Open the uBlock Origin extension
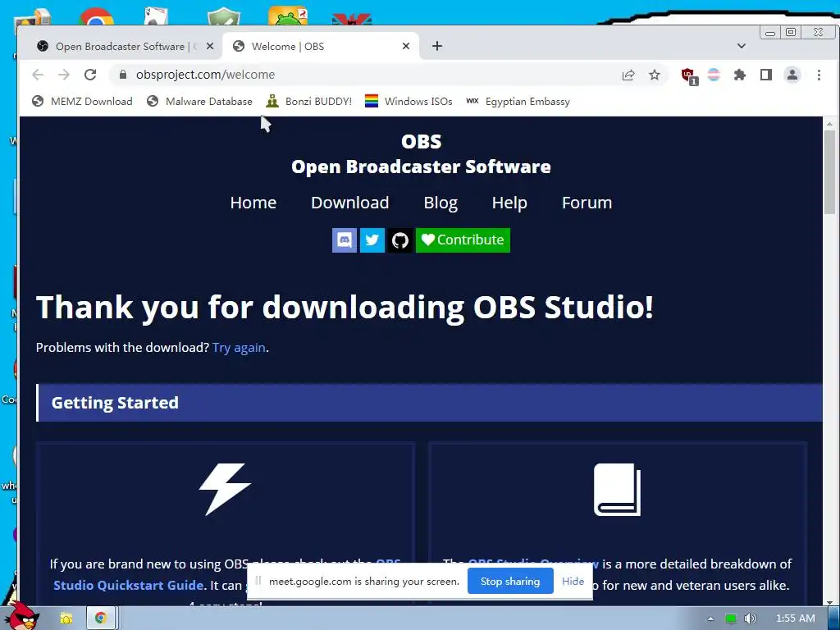The width and height of the screenshot is (840, 630). (689, 75)
